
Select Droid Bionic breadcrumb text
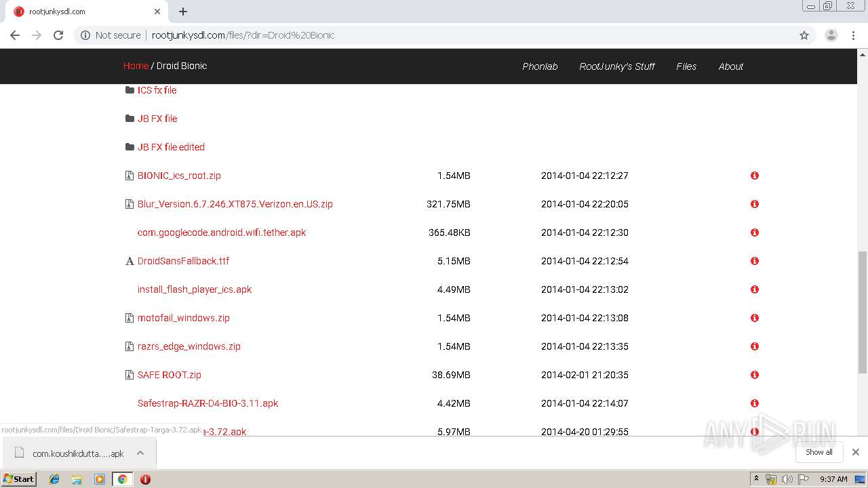click(182, 66)
